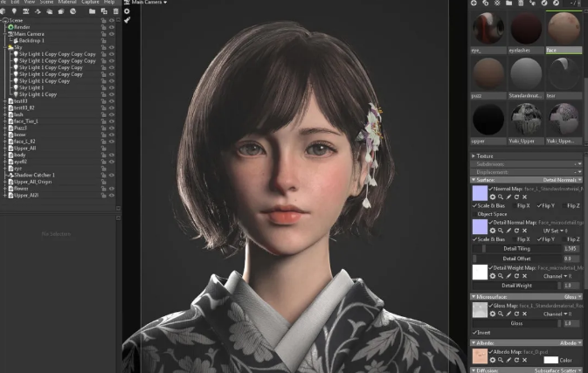Select the eyelashes material thumbnail
This screenshot has width=588, height=373.
[x=526, y=29]
